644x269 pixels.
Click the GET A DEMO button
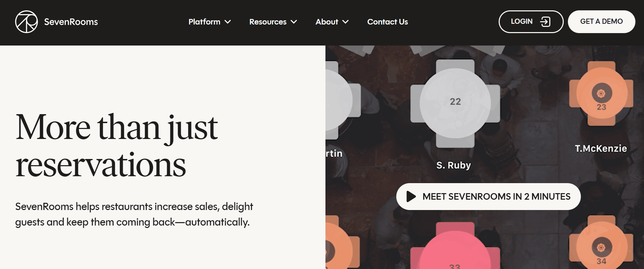click(602, 22)
